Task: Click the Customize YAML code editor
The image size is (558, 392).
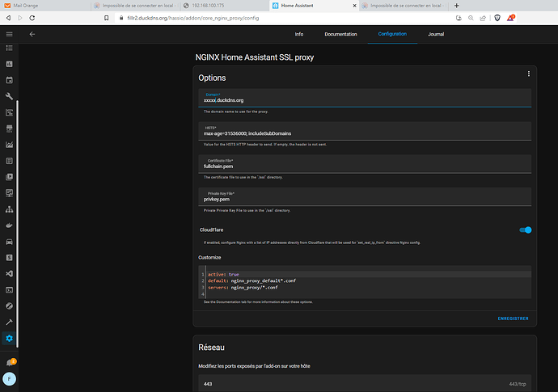Action: 365,282
